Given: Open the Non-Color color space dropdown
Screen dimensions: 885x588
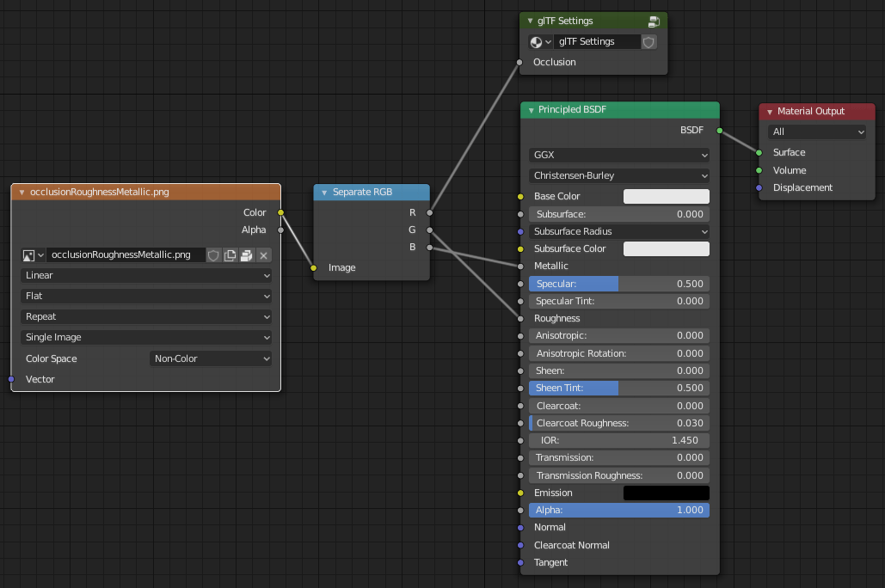Looking at the screenshot, I should coord(210,358).
